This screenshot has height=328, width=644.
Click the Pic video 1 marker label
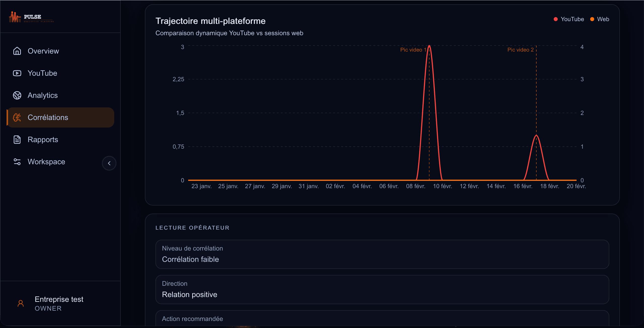click(413, 50)
